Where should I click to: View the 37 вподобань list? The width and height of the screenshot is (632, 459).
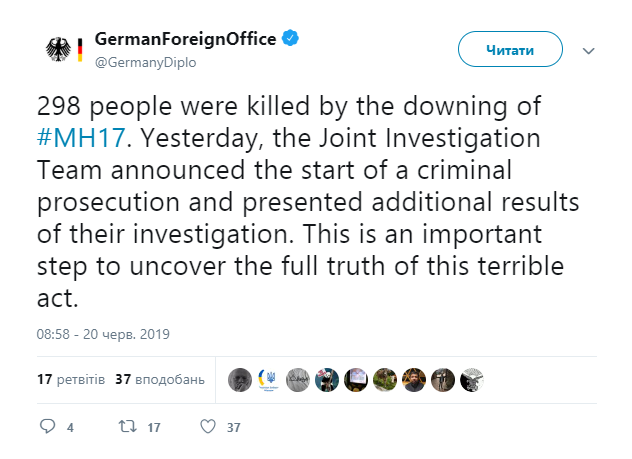pos(160,380)
